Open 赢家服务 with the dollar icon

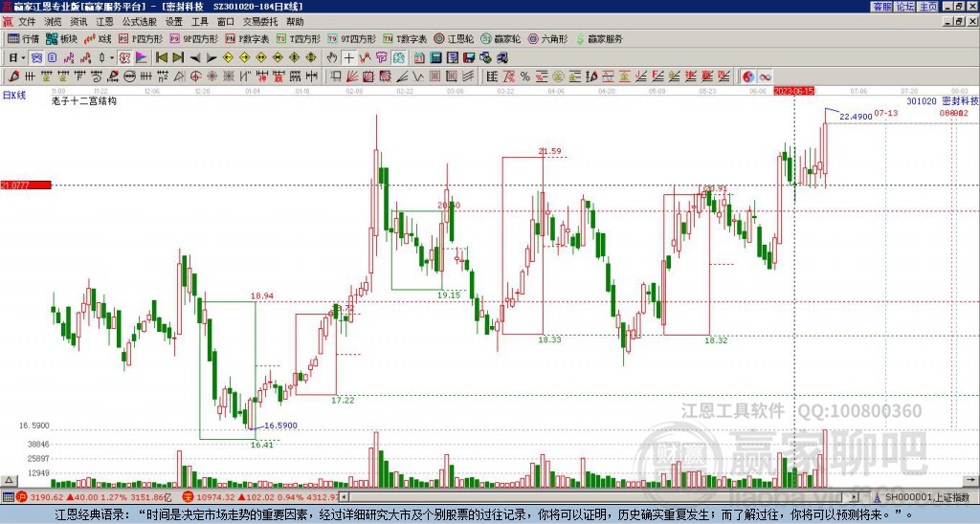[599, 38]
